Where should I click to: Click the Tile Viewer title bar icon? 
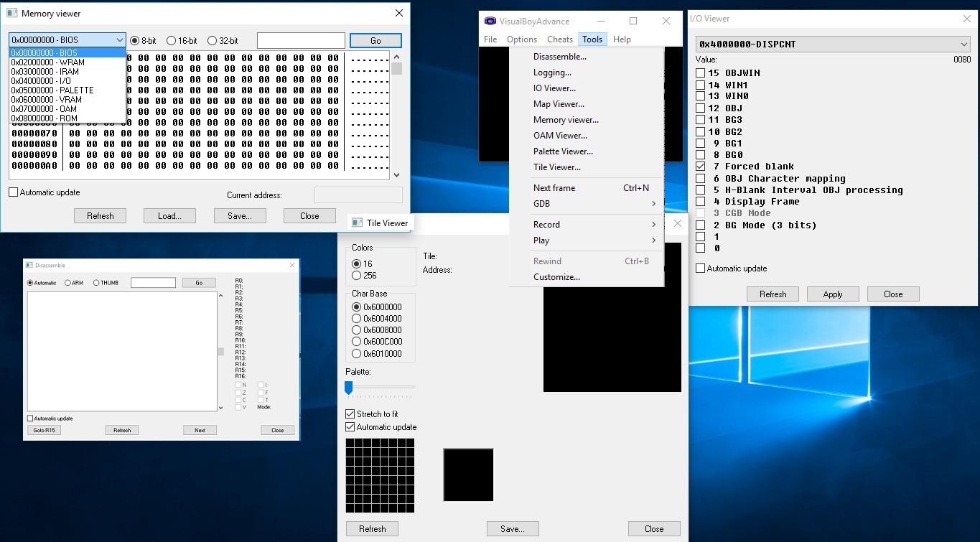pyautogui.click(x=357, y=223)
